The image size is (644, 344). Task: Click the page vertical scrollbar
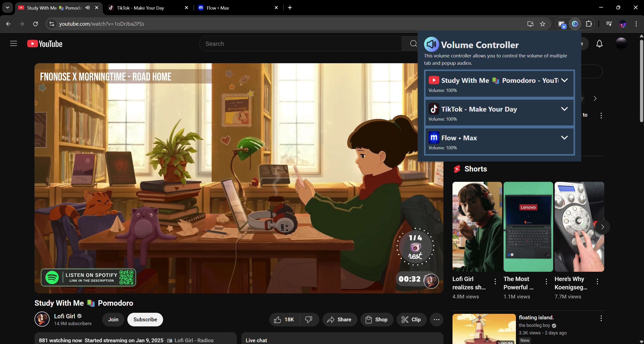641,81
